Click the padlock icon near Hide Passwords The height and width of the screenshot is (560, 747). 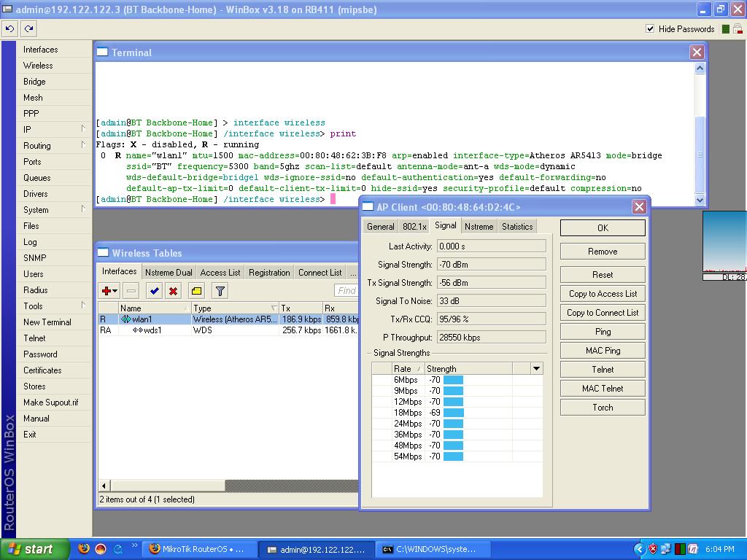tap(738, 29)
